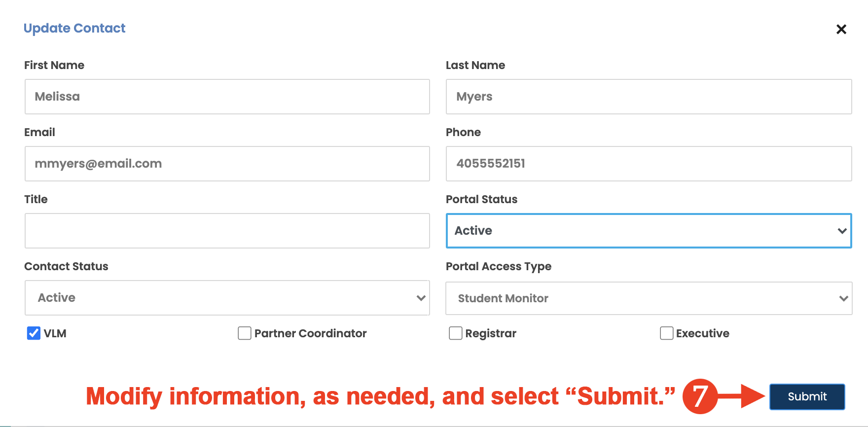Click the Portal Status chevron arrow
This screenshot has width=868, height=427.
point(842,231)
